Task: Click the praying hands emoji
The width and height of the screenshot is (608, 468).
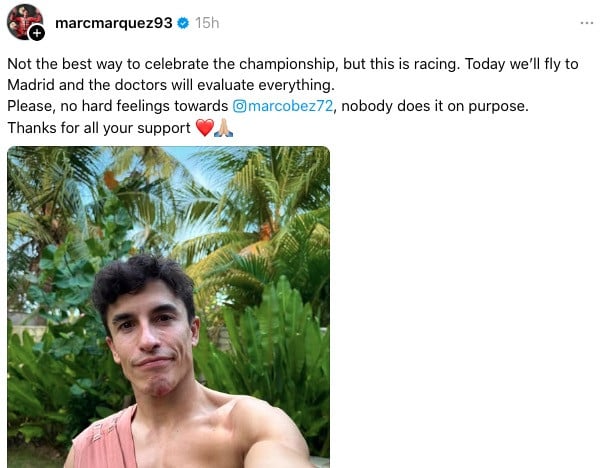Action: (x=223, y=128)
